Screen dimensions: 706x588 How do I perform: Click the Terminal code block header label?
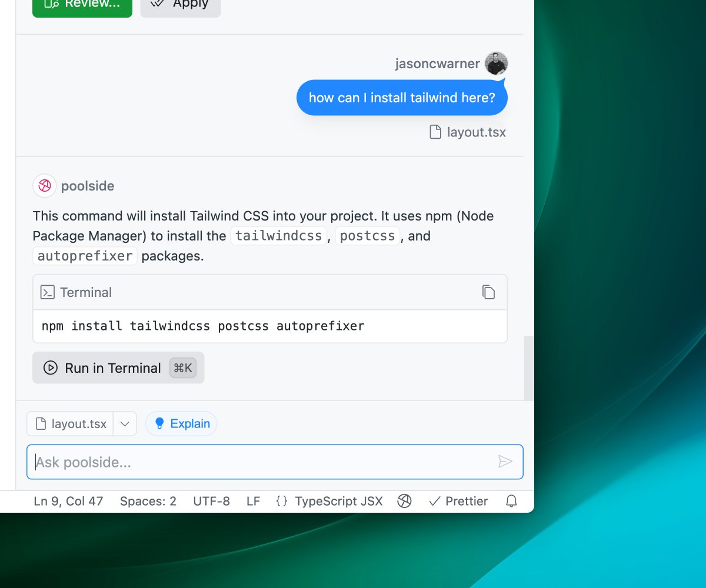coord(86,292)
